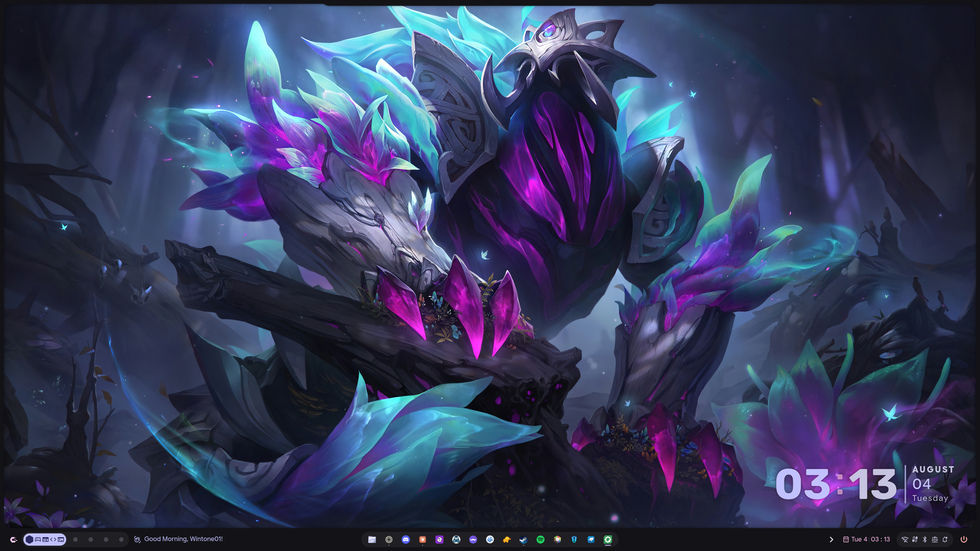Click AUGUST 04 Tuesday date widget
980x551 pixels.
[933, 484]
